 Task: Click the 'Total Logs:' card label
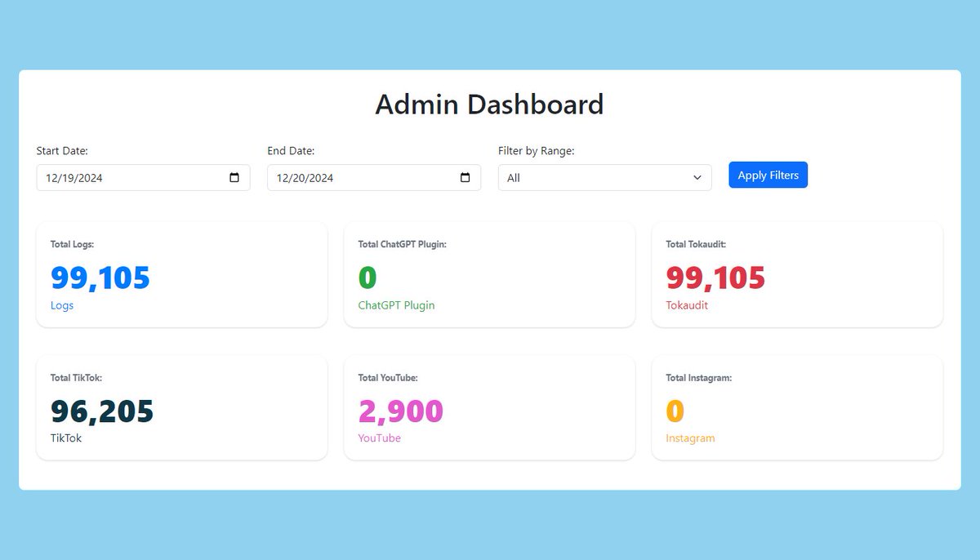72,244
